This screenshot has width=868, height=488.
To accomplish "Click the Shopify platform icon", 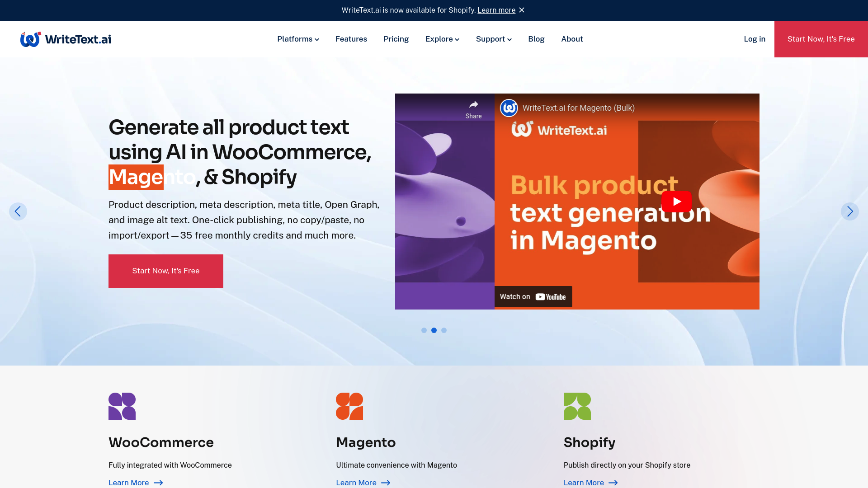I will coord(577,406).
